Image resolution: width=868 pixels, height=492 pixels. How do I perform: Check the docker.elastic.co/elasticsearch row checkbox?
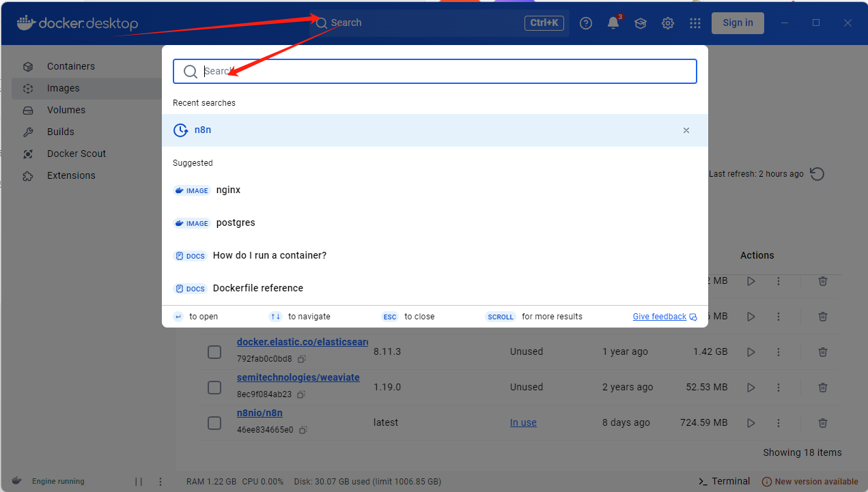pos(214,352)
